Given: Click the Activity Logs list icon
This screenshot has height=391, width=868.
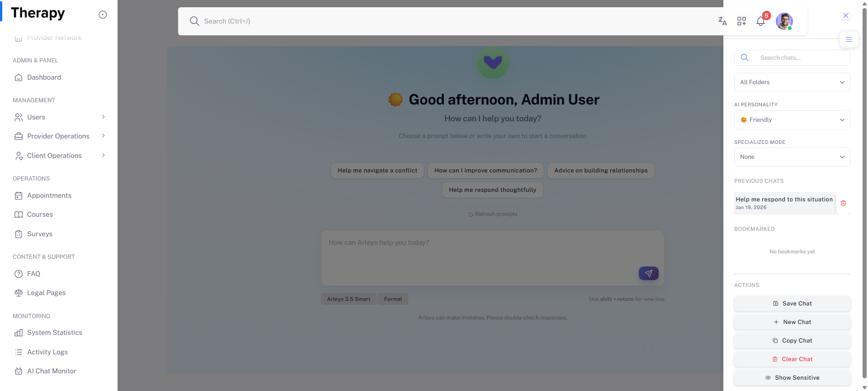Looking at the screenshot, I should tap(19, 352).
